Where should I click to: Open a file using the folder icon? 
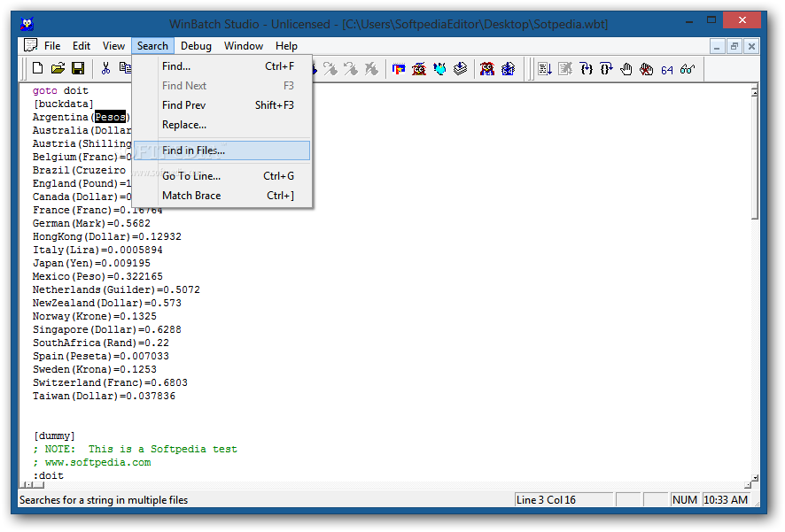58,68
